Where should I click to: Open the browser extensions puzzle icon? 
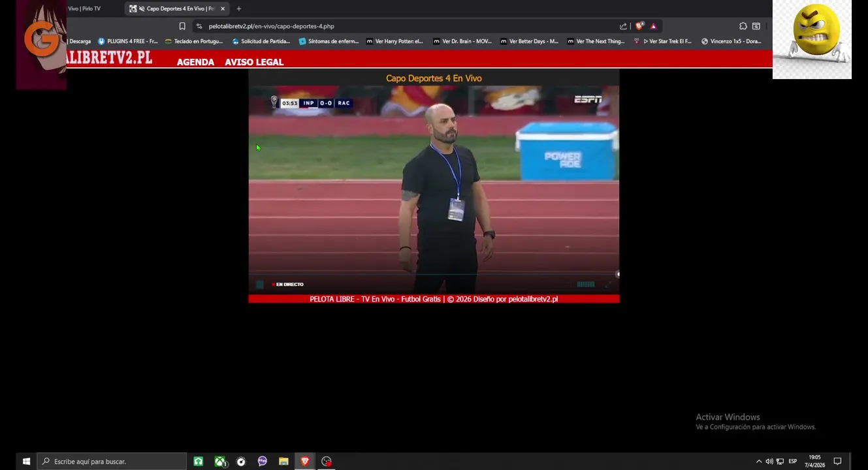point(743,26)
